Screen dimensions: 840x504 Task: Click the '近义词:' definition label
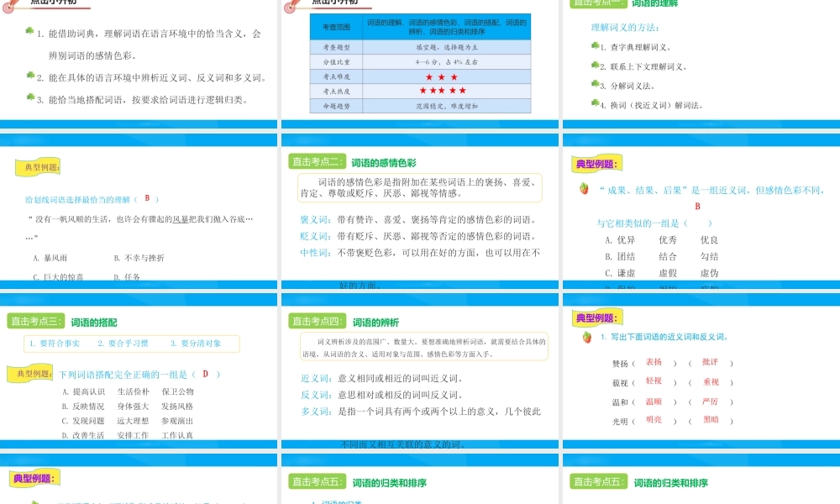[x=316, y=379]
